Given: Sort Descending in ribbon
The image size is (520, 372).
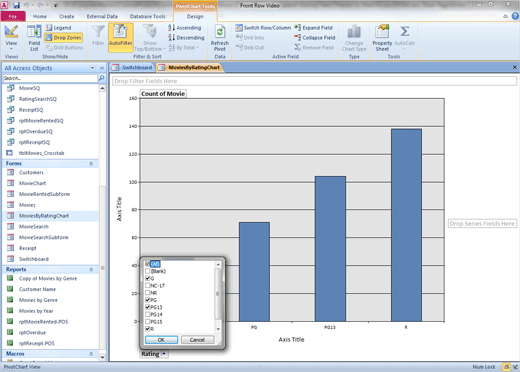Looking at the screenshot, I should (x=186, y=38).
